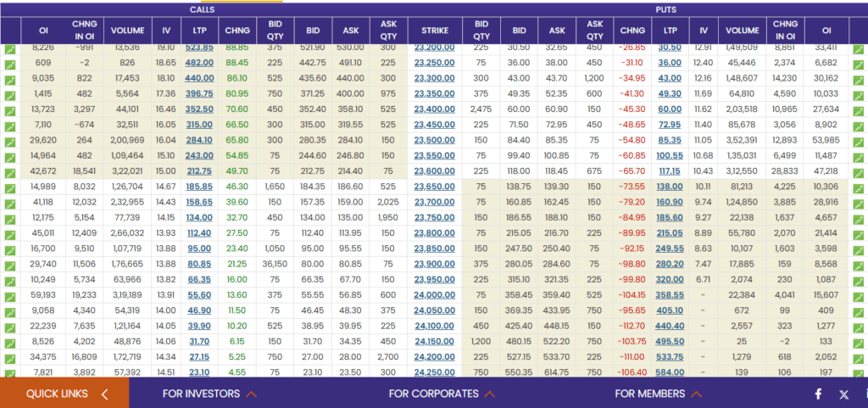Select put volume value 3,52,391
This screenshot has width=868, height=408.
coord(743,141)
